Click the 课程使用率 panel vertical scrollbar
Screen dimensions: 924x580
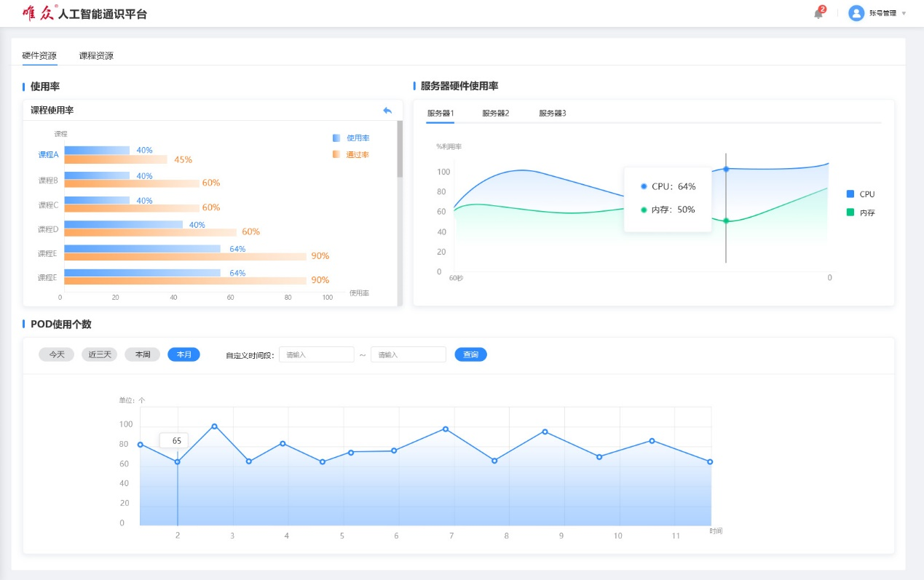399,149
